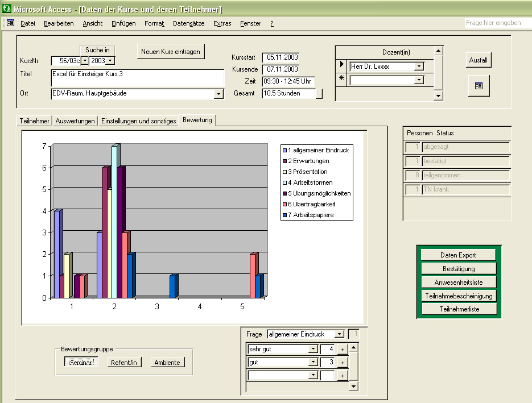532x403 pixels.
Task: Open the Einfügen menu
Action: (x=123, y=23)
